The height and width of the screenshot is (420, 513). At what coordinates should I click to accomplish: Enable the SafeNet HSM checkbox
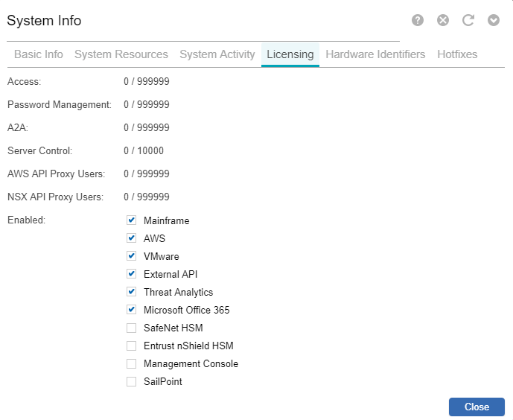click(x=132, y=328)
